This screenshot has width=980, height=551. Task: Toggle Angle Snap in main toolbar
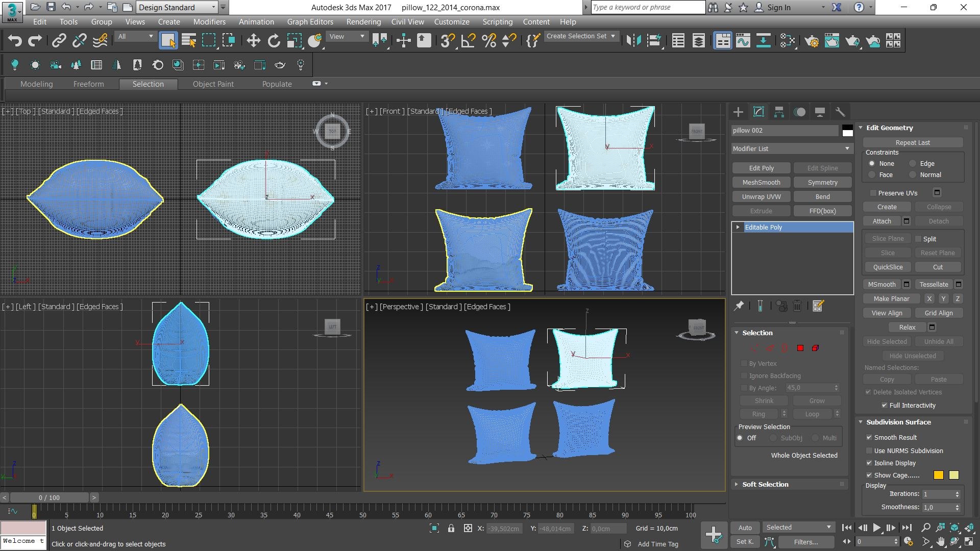point(468,41)
